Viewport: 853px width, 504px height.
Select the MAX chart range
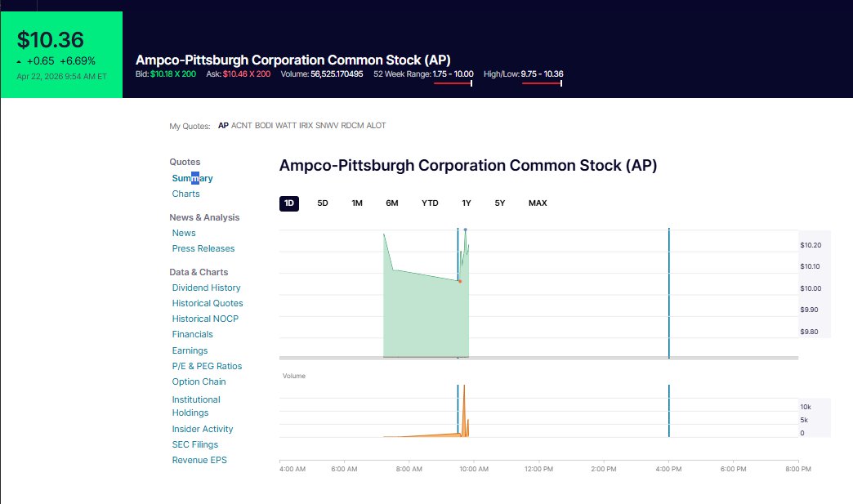(538, 203)
